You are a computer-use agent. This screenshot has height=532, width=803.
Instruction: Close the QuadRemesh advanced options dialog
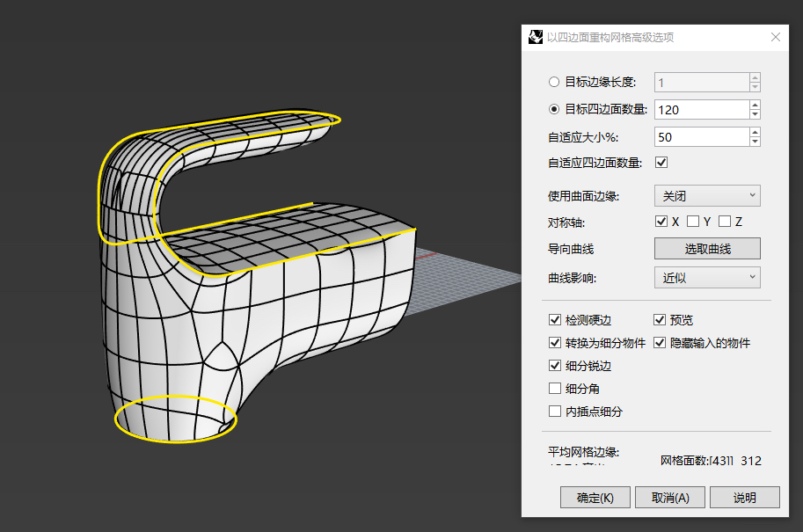click(775, 38)
